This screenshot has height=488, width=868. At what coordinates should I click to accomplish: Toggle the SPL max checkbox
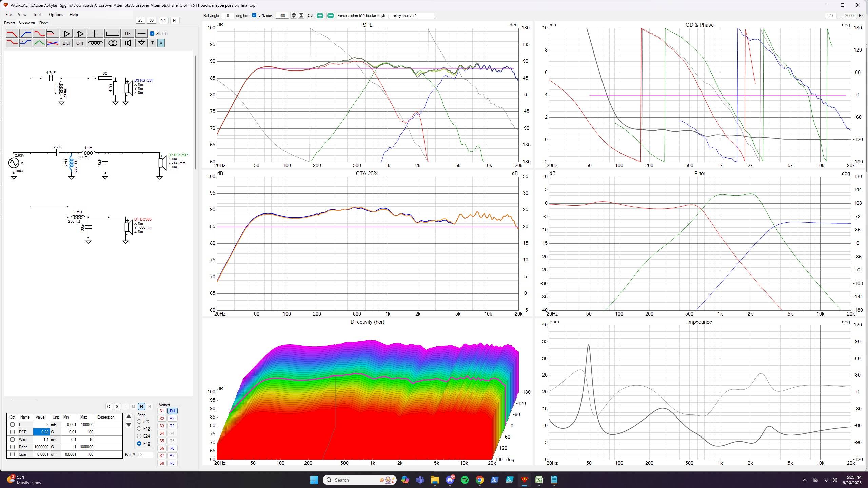coord(254,15)
